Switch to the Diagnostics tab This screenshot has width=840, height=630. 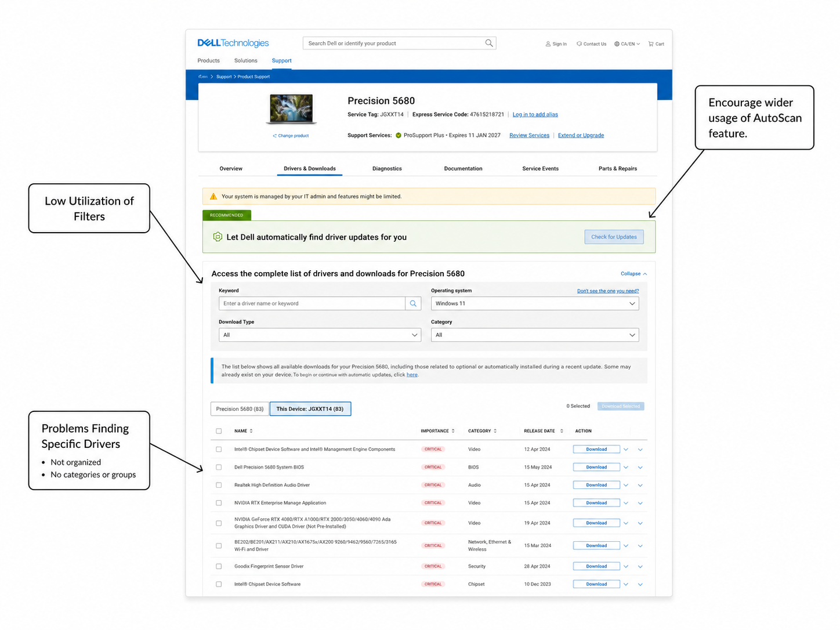(387, 169)
